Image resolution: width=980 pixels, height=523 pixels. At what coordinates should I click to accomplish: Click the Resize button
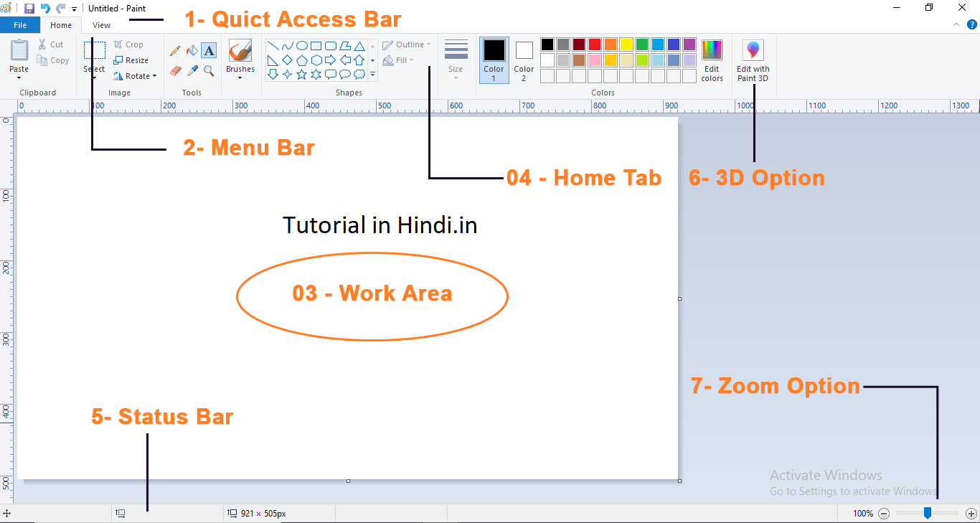(131, 60)
